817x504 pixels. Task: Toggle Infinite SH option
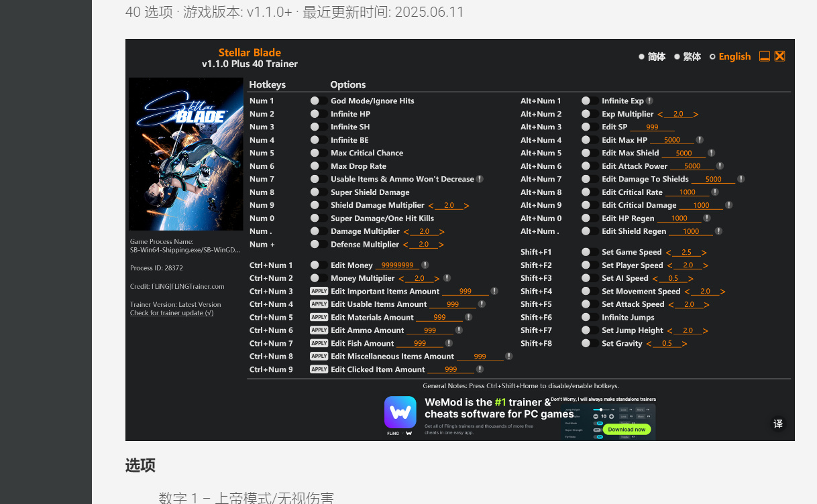(319, 127)
